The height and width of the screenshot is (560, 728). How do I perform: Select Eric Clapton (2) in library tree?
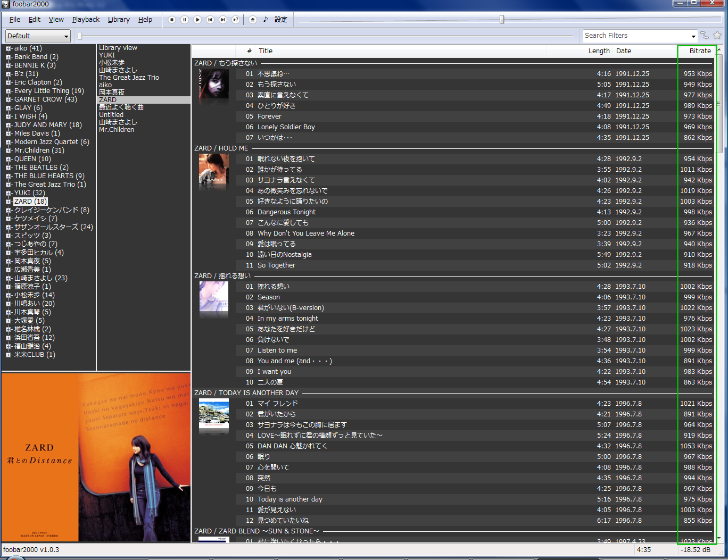(x=38, y=82)
